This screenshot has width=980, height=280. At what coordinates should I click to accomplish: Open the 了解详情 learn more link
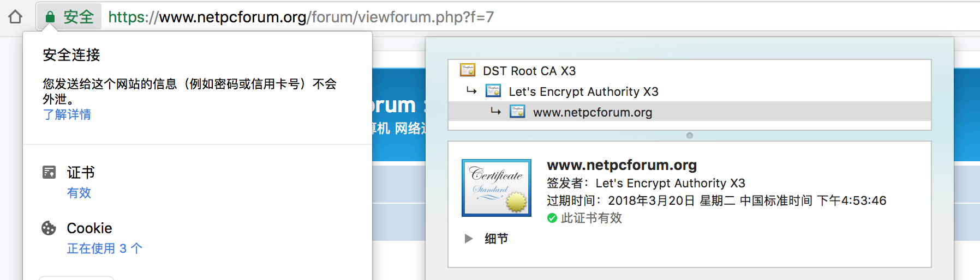67,114
